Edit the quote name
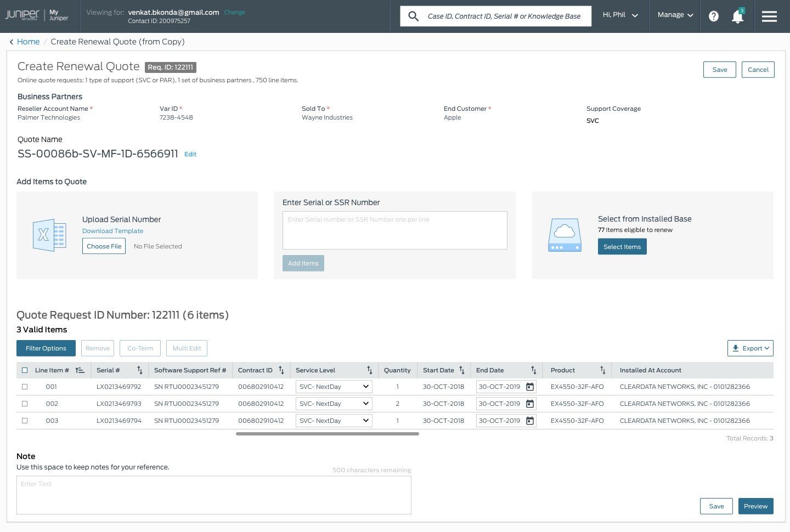 pyautogui.click(x=190, y=154)
